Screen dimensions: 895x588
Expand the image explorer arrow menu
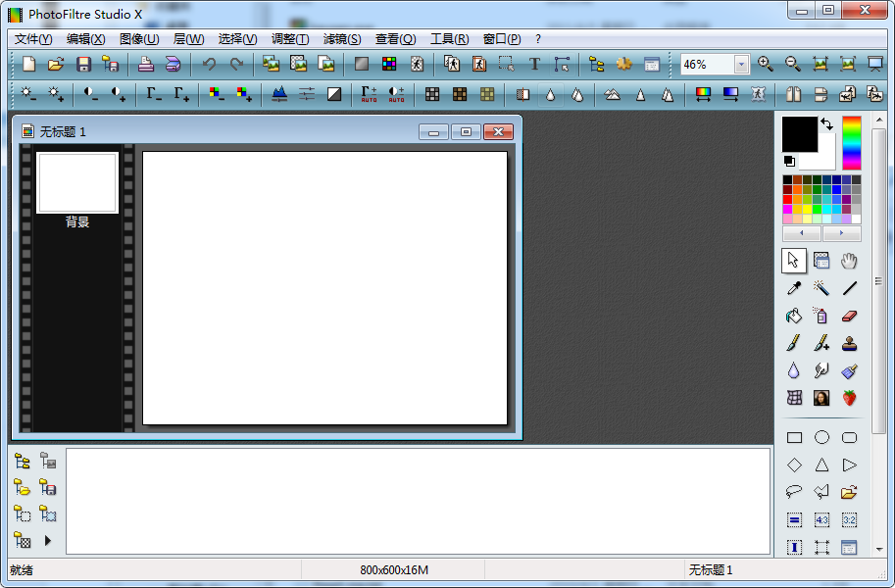[x=47, y=540]
